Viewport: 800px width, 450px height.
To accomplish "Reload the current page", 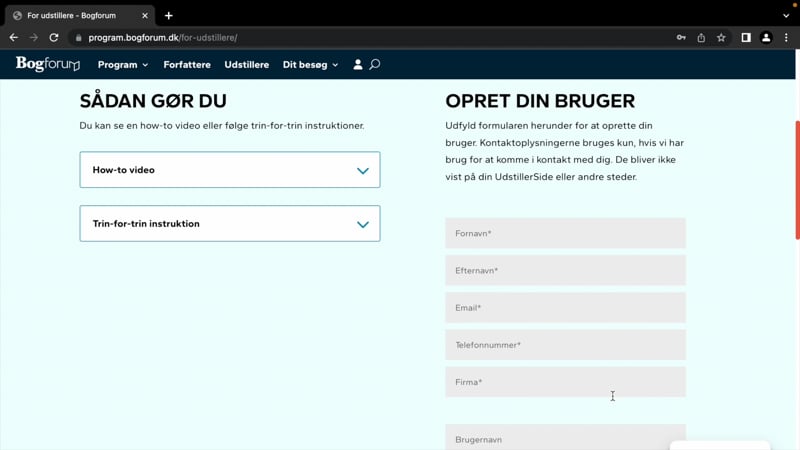I will point(54,38).
